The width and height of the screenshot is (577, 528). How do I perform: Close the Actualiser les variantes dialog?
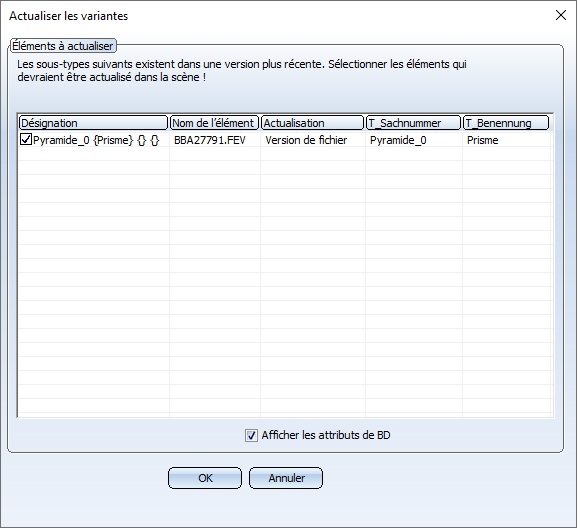[x=561, y=15]
